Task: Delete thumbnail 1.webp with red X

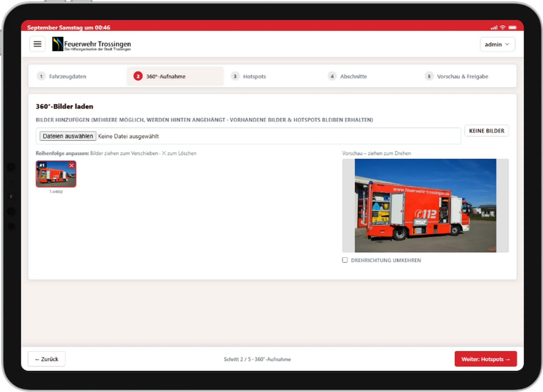Action: click(71, 165)
